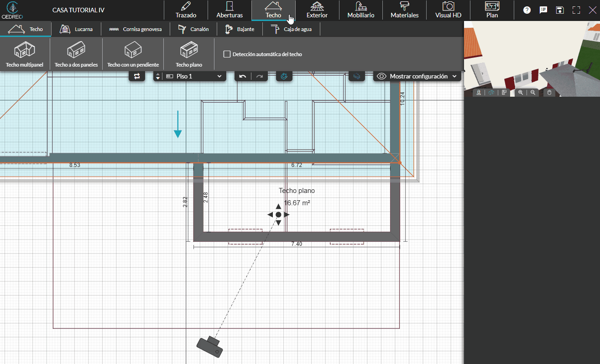Switch to the Lucarna tab
Screen dimensions: 600x364
(x=76, y=29)
